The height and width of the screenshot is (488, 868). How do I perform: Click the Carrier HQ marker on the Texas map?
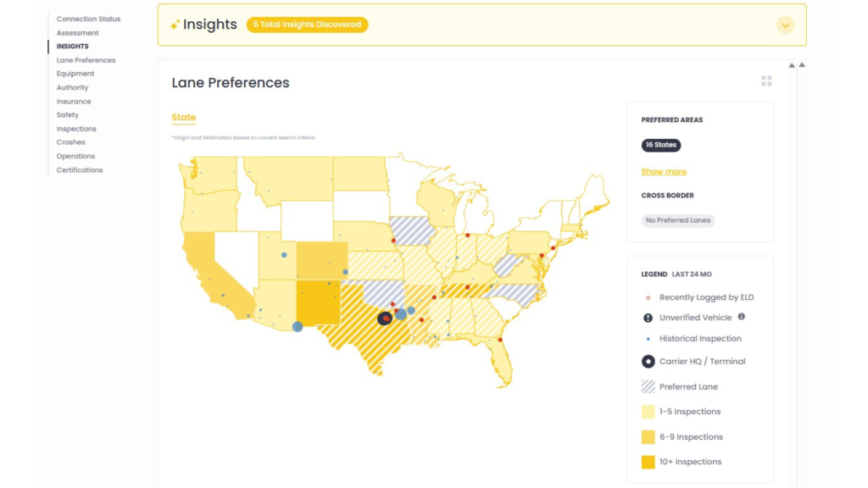[384, 318]
